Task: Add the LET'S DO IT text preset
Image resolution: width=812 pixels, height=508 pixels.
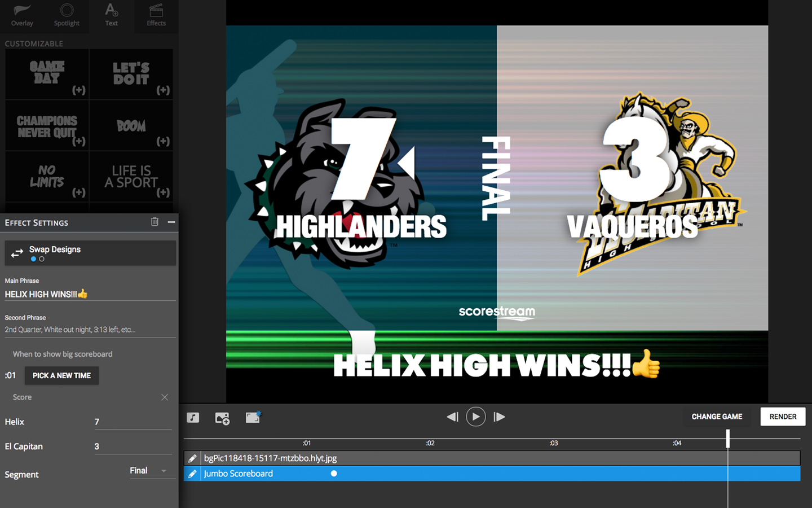Action: pos(131,74)
